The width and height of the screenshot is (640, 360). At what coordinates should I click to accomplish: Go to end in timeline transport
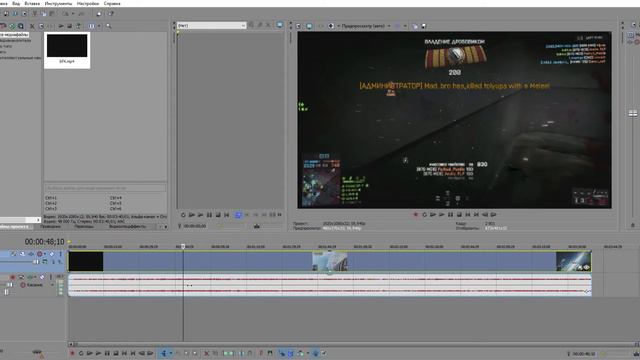(x=133, y=353)
